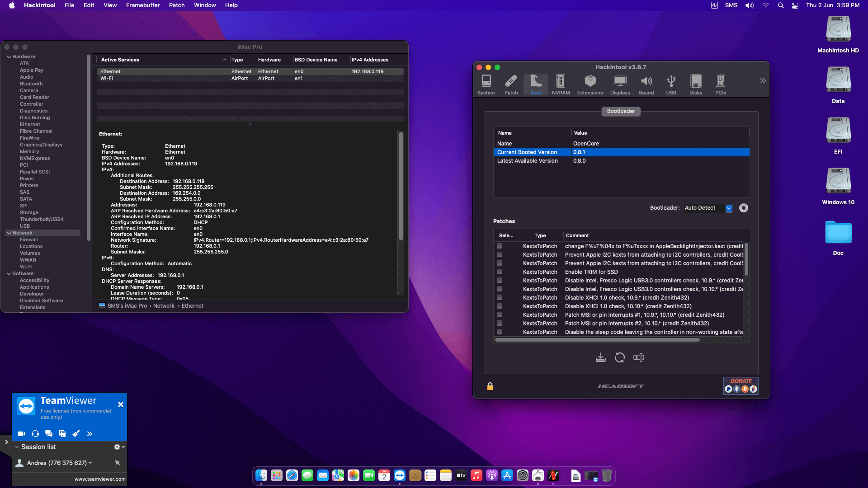Collapse the TeamViewer Session list
This screenshot has width=868, height=488.
coord(17,447)
